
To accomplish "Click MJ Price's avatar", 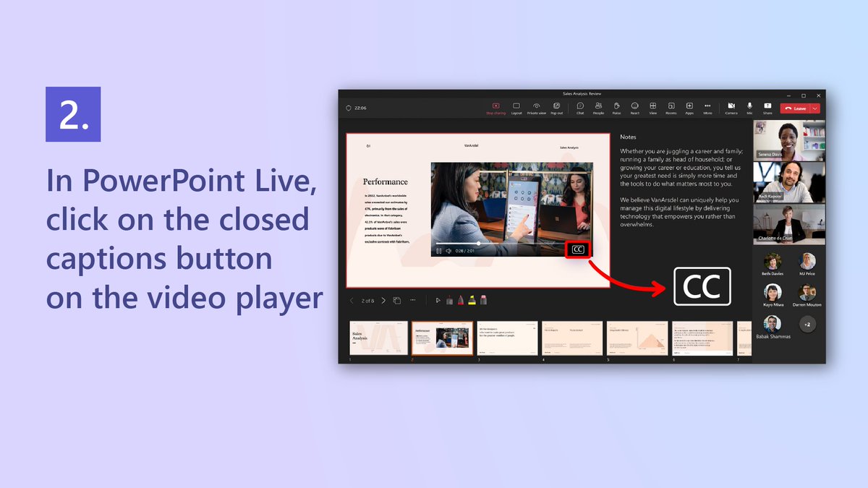I will [x=807, y=262].
